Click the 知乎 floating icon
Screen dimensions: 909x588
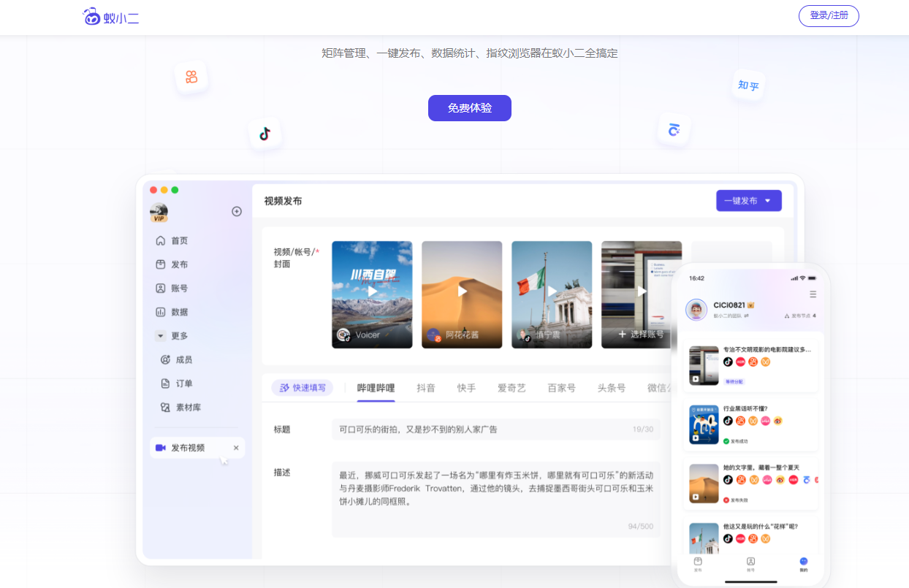(x=748, y=85)
